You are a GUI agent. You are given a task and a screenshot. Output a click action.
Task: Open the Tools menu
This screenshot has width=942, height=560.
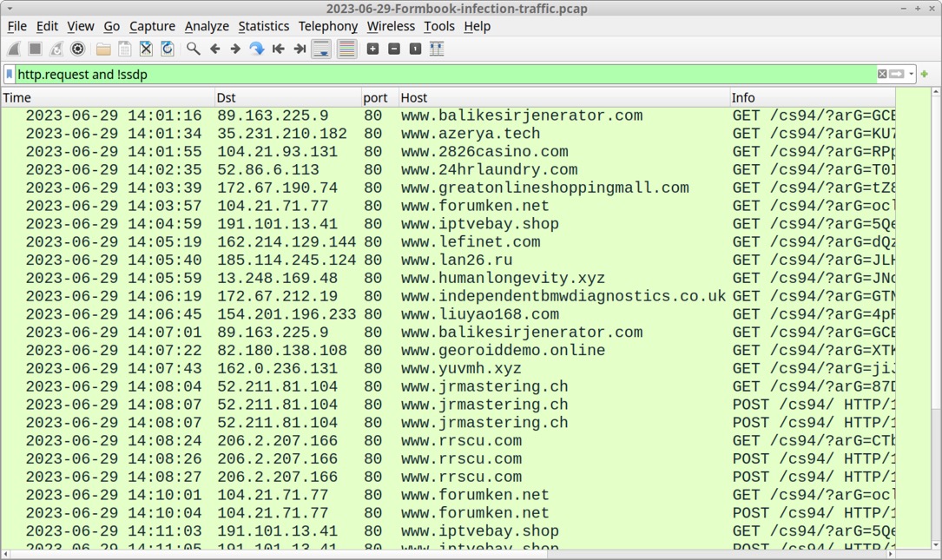(x=439, y=26)
